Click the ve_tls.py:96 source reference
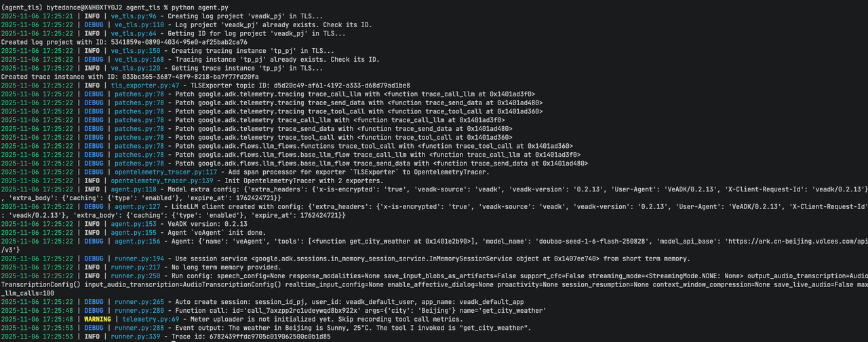The width and height of the screenshot is (868, 342). 134,16
